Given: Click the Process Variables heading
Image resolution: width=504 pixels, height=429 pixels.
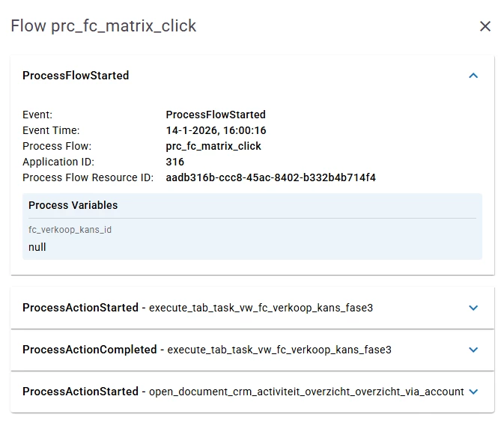Looking at the screenshot, I should pyautogui.click(x=73, y=205).
